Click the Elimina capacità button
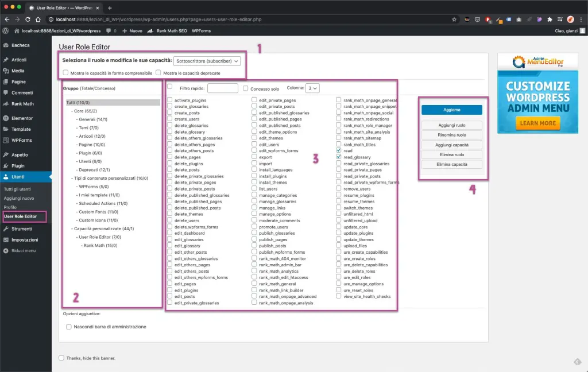The width and height of the screenshot is (588, 372). point(451,164)
